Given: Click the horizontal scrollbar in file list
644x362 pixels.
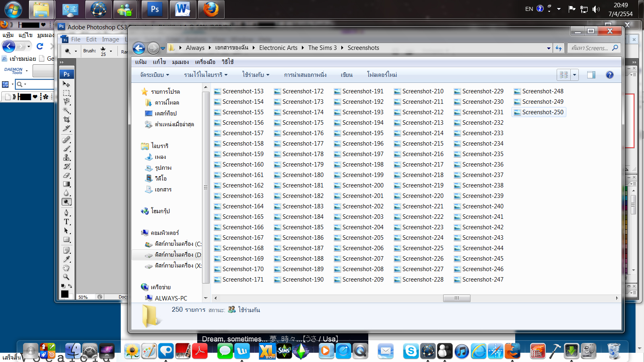Looking at the screenshot, I should pos(456,298).
